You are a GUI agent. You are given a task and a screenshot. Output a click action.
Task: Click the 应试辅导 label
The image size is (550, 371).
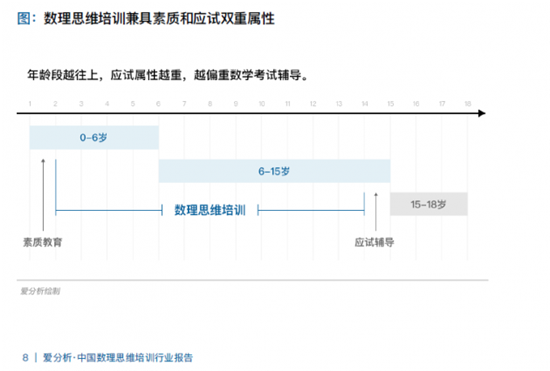pyautogui.click(x=374, y=242)
